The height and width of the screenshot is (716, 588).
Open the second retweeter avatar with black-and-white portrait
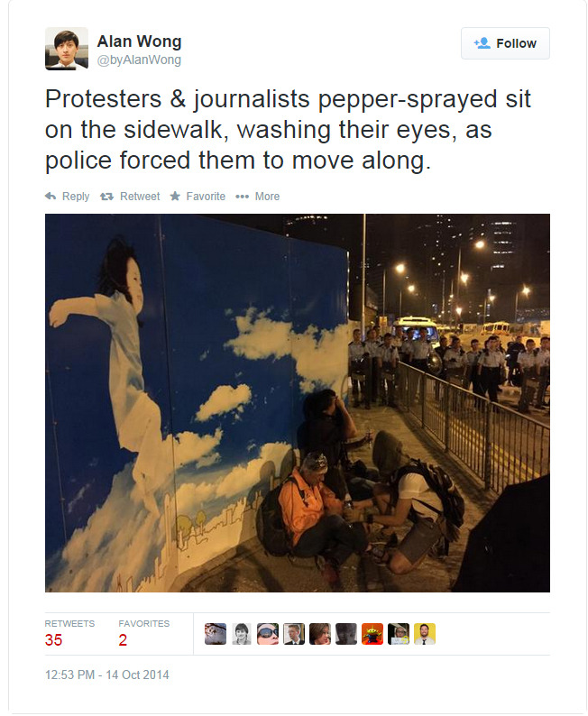pos(242,634)
